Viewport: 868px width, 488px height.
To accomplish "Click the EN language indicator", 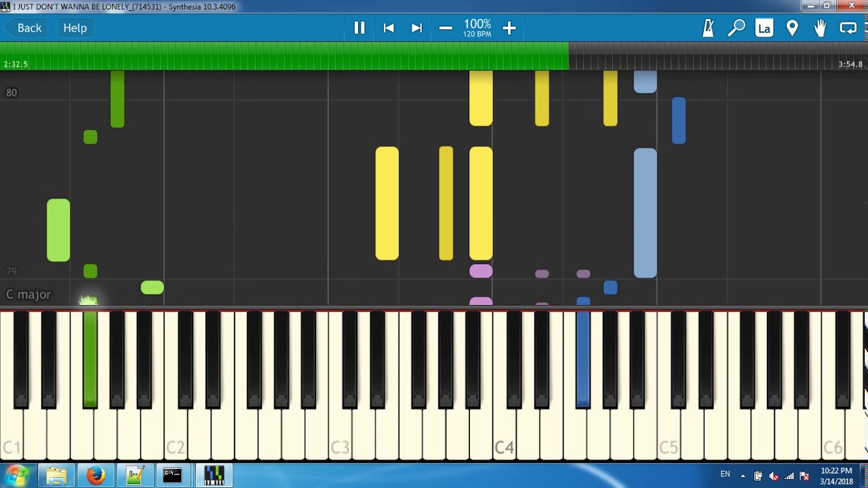I will point(725,474).
